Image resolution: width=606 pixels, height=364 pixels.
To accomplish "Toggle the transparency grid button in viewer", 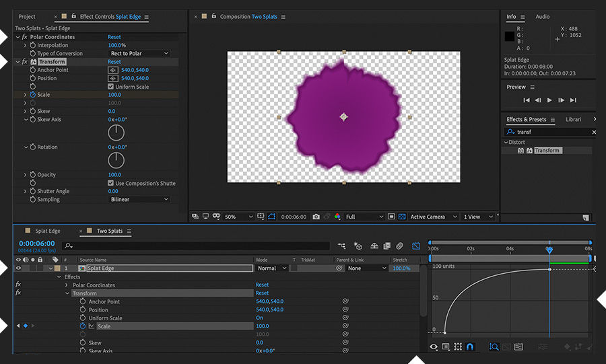I will 402,217.
